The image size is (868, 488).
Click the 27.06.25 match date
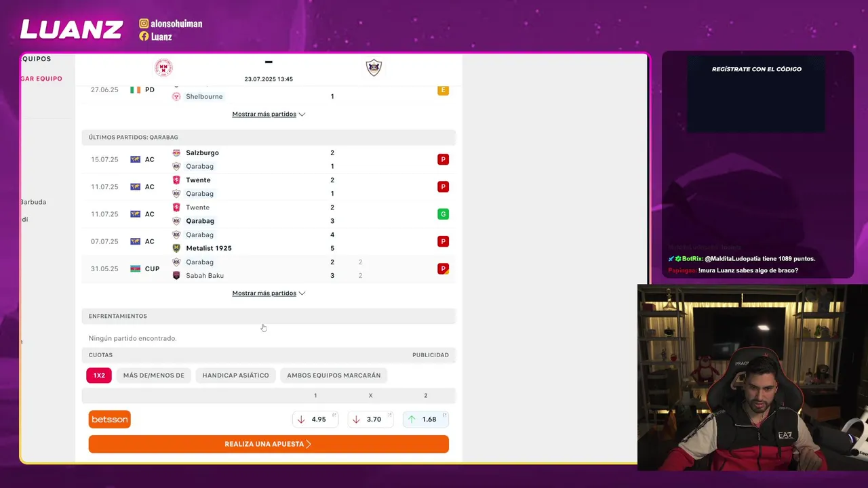tap(104, 89)
